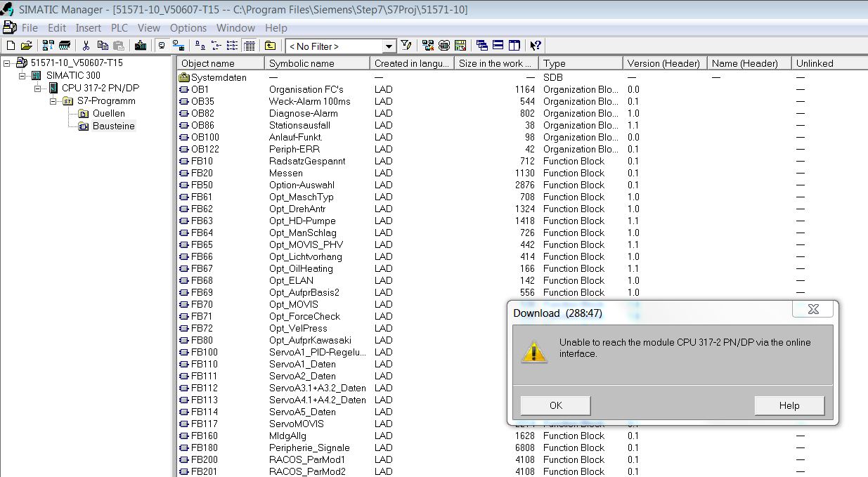Sort by Type column header
The height and width of the screenshot is (477, 868).
click(581, 63)
